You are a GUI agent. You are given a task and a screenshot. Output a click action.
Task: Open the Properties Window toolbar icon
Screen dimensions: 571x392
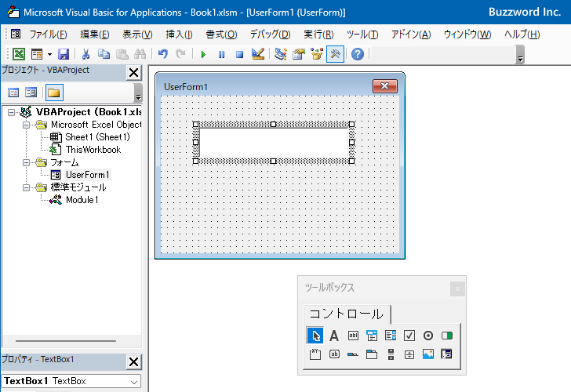coord(299,54)
